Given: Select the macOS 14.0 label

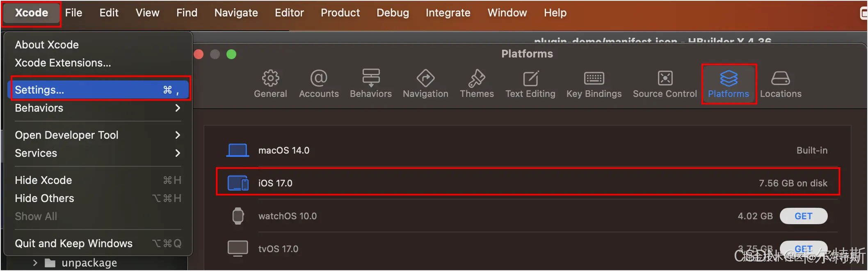Looking at the screenshot, I should click(284, 150).
